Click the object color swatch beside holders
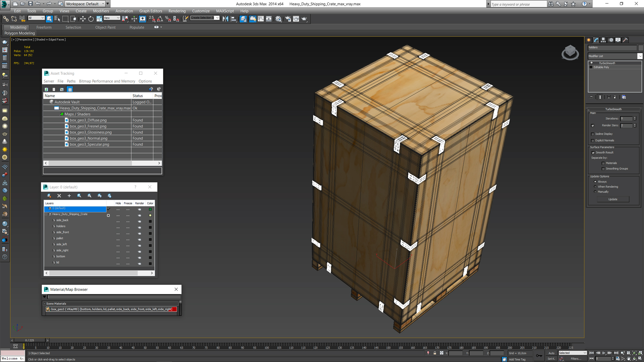Screen dimensions: 644x362 click(x=641, y=48)
